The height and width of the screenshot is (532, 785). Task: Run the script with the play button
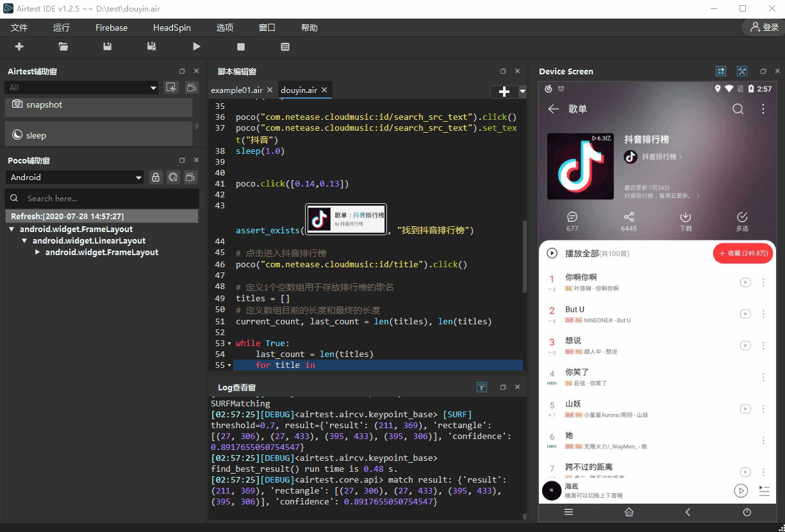pos(197,47)
